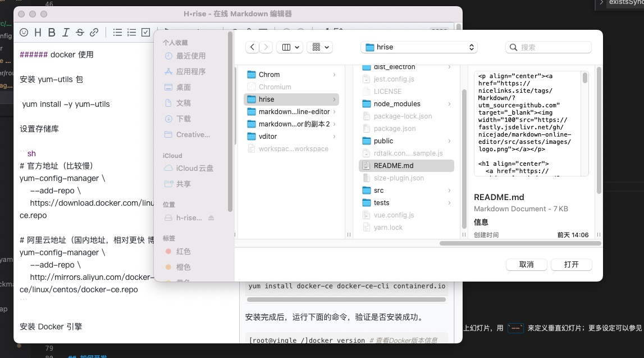Screen dimensions: 644x358
Task: Select the 下载 sidebar item
Action: point(186,119)
